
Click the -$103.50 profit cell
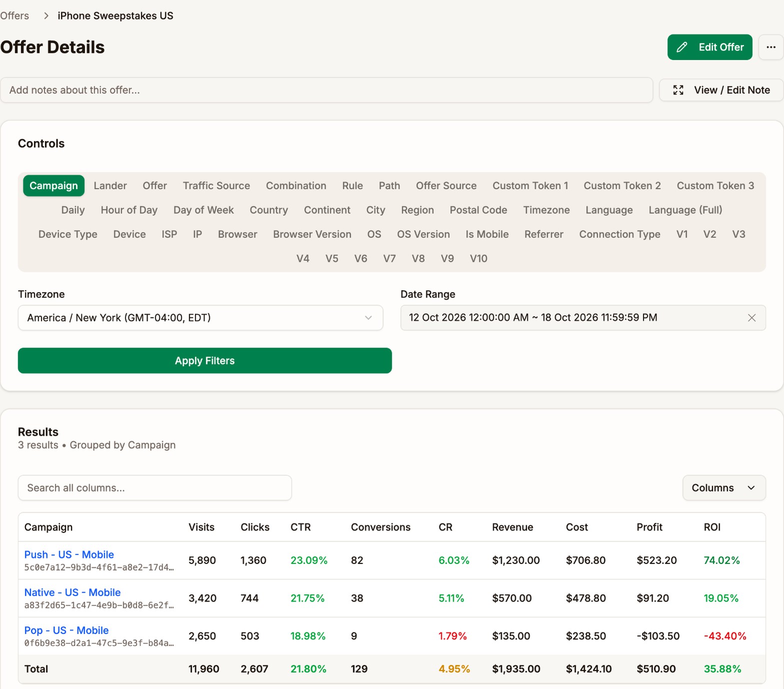[658, 636]
